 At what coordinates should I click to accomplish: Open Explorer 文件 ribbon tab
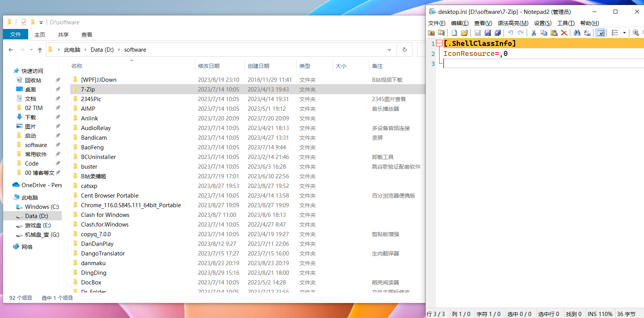point(15,34)
